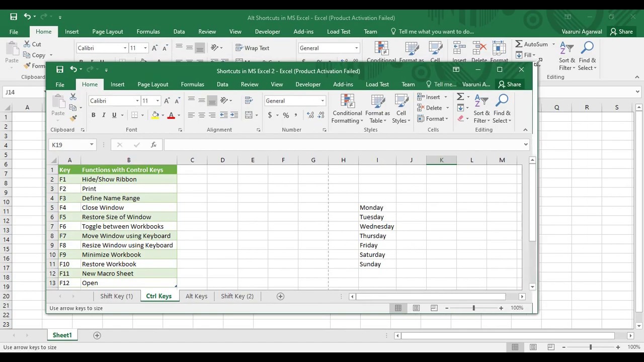Click the Borders icon in front window

134,115
